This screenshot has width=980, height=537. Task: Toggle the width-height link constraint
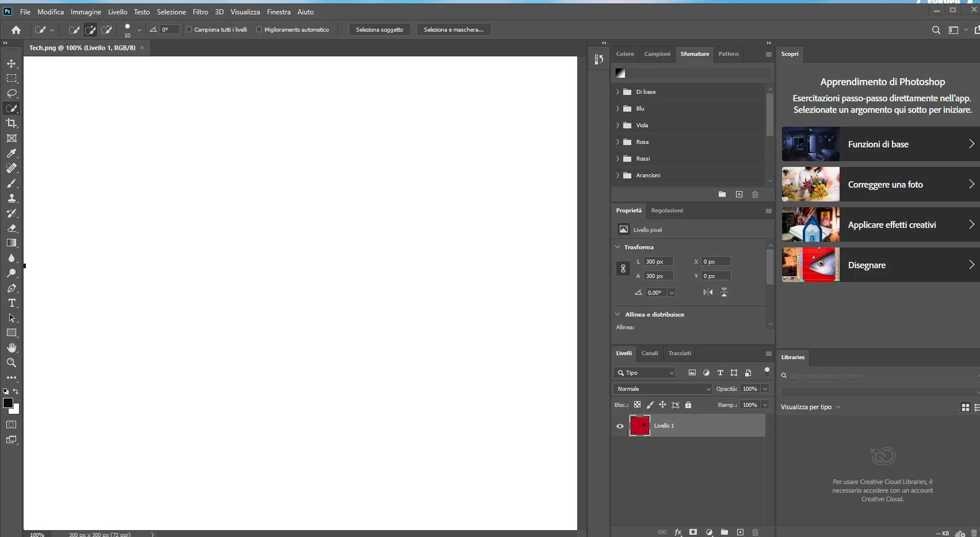pos(623,269)
